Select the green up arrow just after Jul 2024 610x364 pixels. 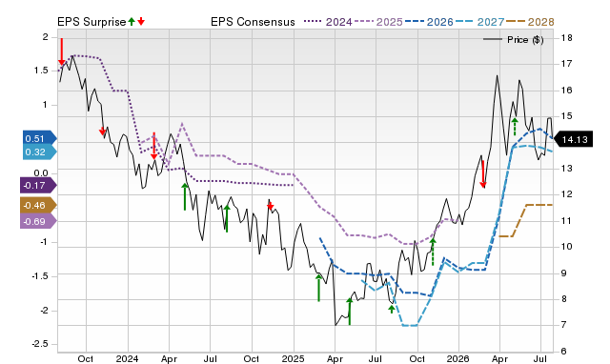(227, 218)
